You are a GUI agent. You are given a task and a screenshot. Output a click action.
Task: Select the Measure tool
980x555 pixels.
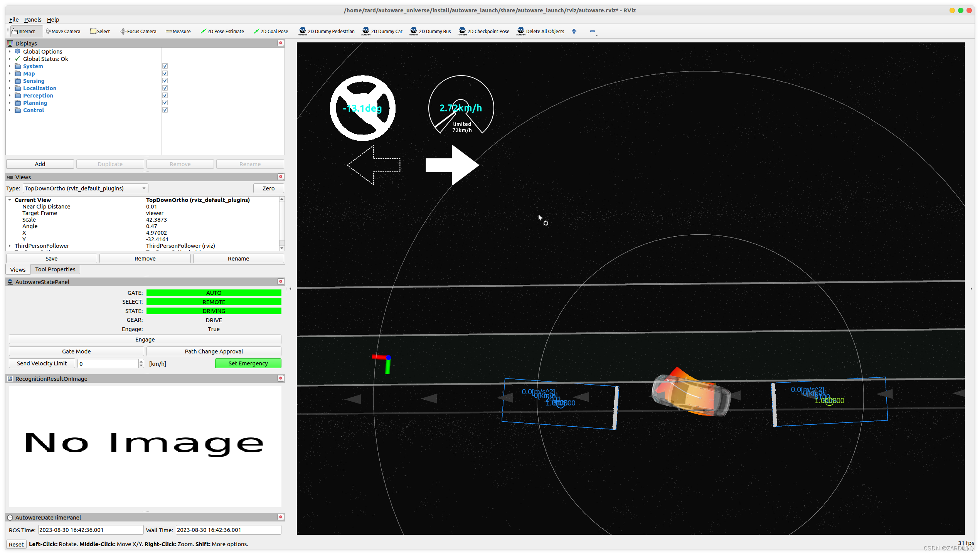pyautogui.click(x=178, y=31)
